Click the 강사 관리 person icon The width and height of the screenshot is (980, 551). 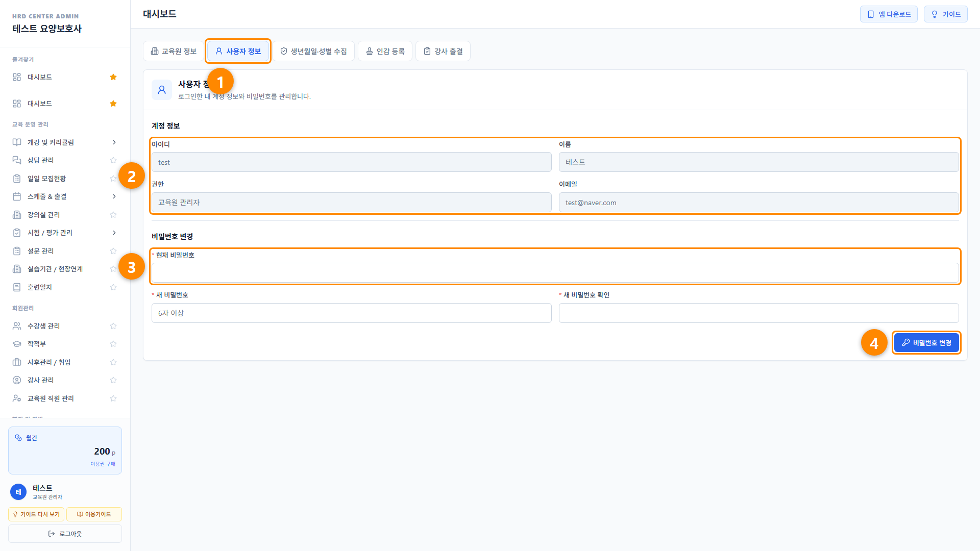pos(17,380)
